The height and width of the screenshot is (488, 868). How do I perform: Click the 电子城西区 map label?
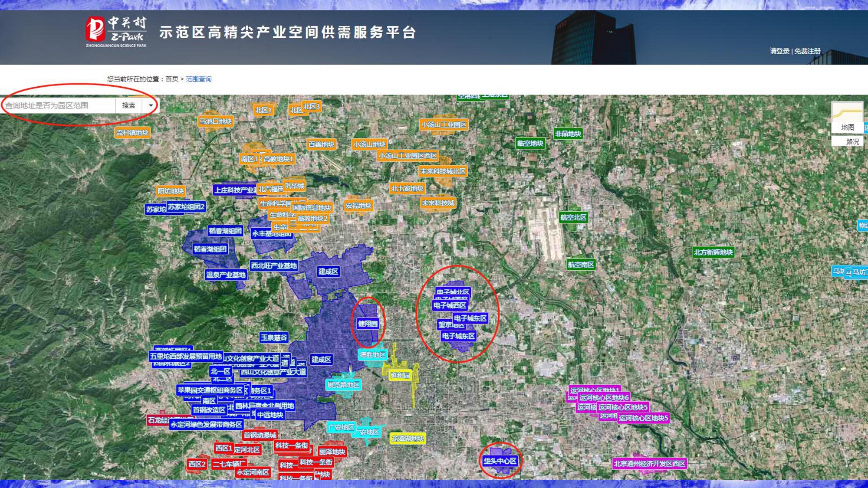click(450, 305)
